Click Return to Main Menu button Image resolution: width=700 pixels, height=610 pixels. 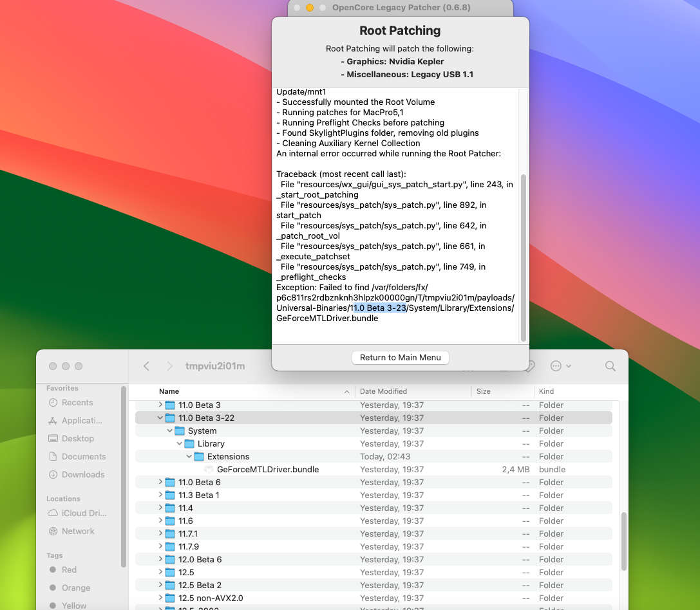[400, 357]
